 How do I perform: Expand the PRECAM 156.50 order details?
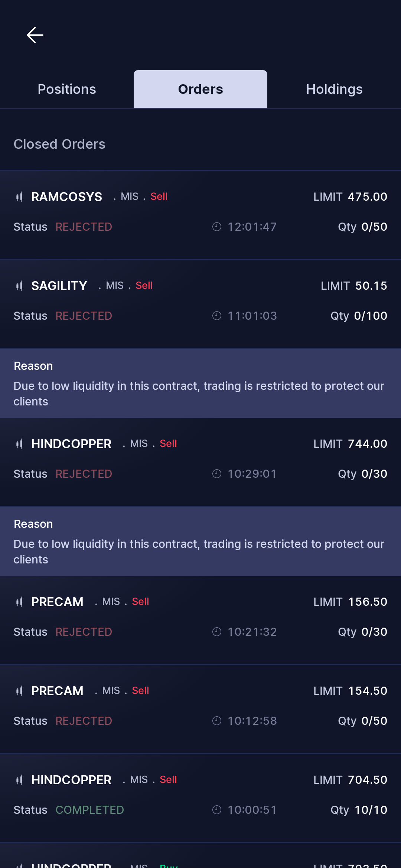200,620
